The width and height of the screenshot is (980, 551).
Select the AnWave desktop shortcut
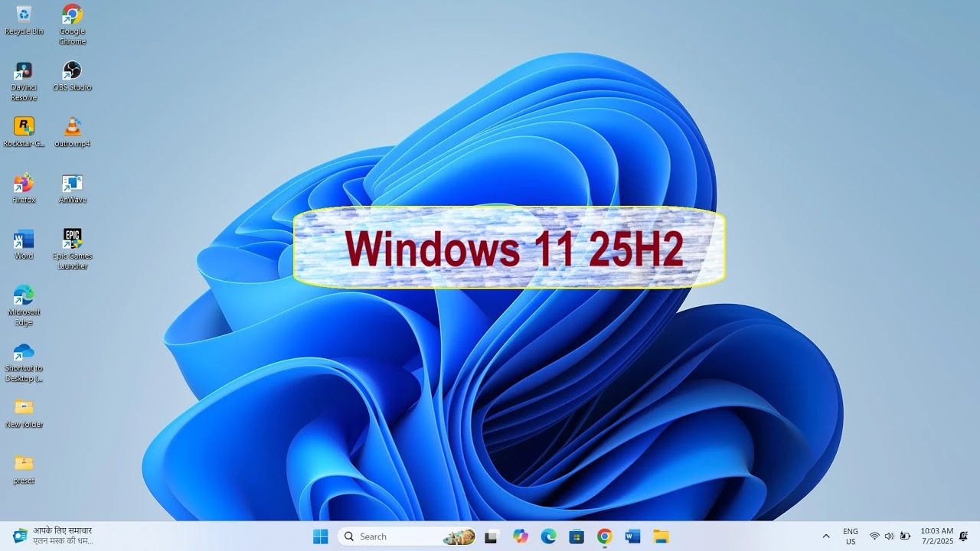tap(72, 189)
